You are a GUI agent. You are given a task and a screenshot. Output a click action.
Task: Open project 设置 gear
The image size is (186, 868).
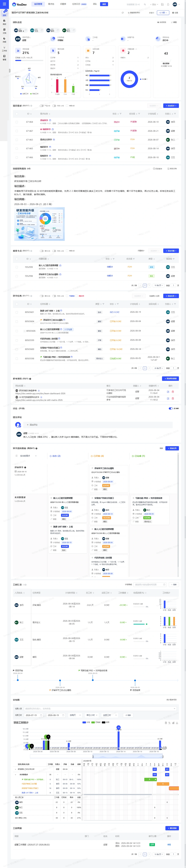(175, 13)
